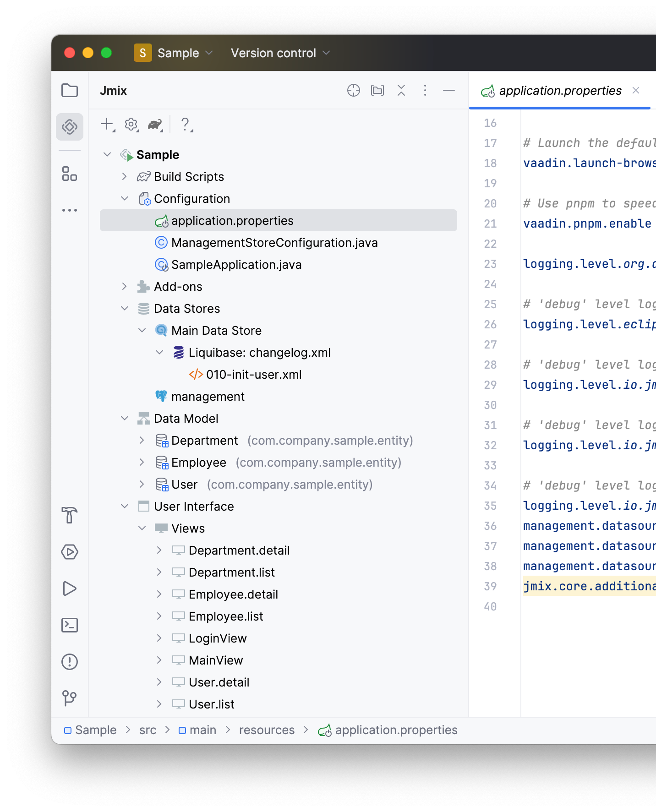
Task: Collapse the Data Stores node
Action: 124,308
